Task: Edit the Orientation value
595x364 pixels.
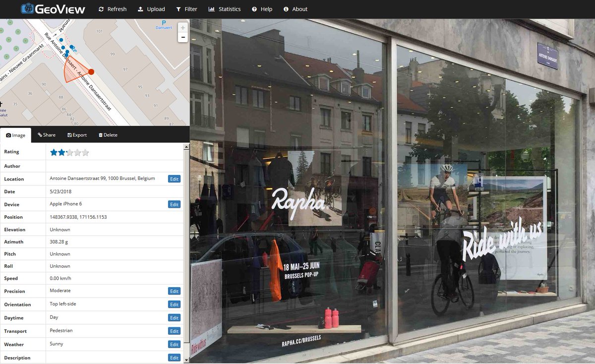Action: point(174,304)
